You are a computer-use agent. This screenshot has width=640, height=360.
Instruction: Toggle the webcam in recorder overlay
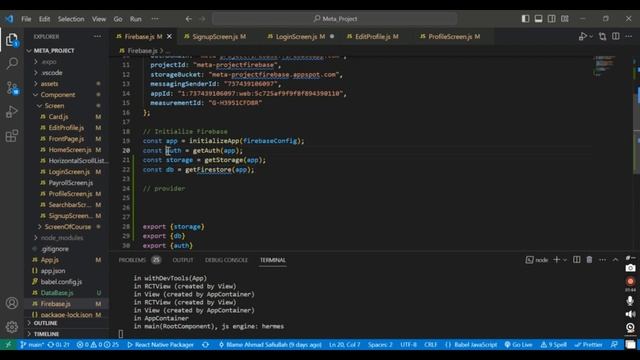pos(630,327)
